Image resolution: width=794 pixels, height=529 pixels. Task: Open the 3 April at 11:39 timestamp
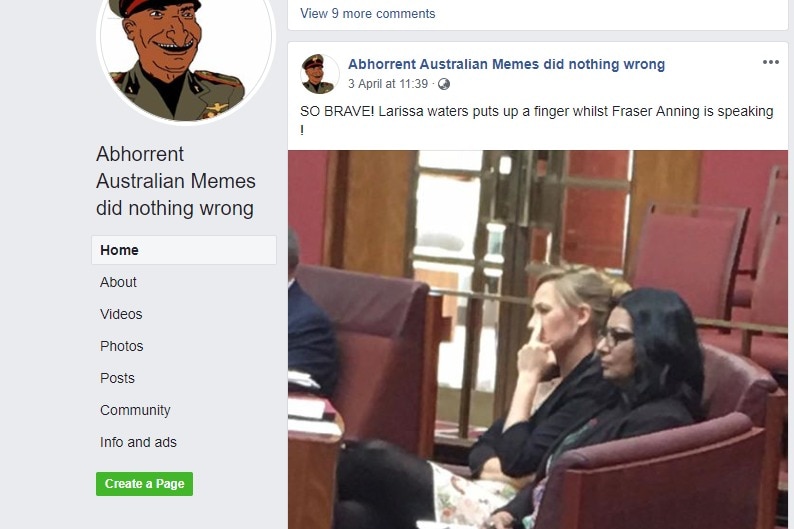pos(388,84)
